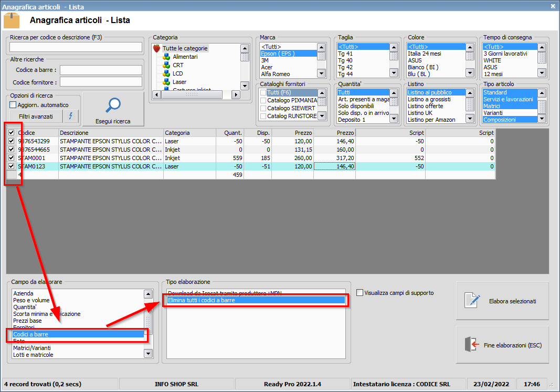560x392 pixels.
Task: Click the Elabora selezionati document pencil icon
Action: (472, 300)
